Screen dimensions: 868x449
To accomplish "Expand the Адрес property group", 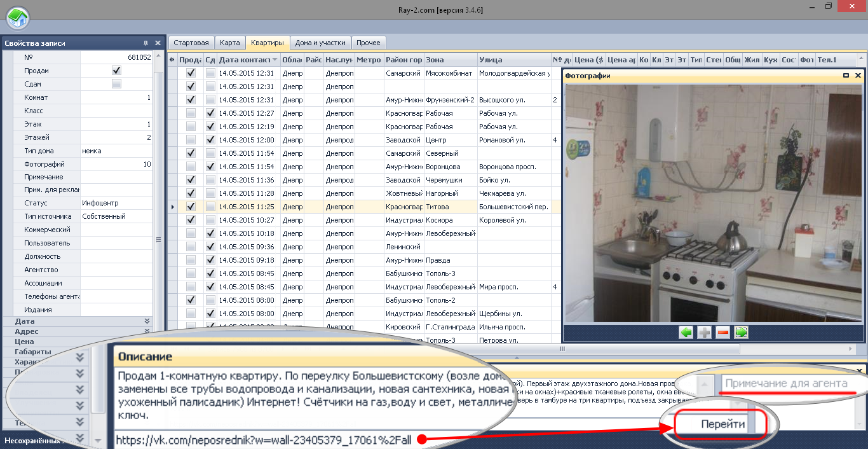I will point(147,331).
